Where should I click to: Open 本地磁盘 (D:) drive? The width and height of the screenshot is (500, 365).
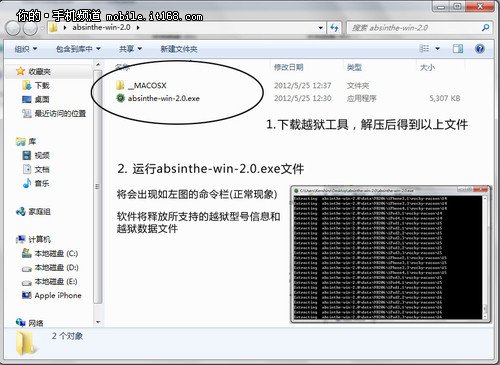pyautogui.click(x=50, y=268)
